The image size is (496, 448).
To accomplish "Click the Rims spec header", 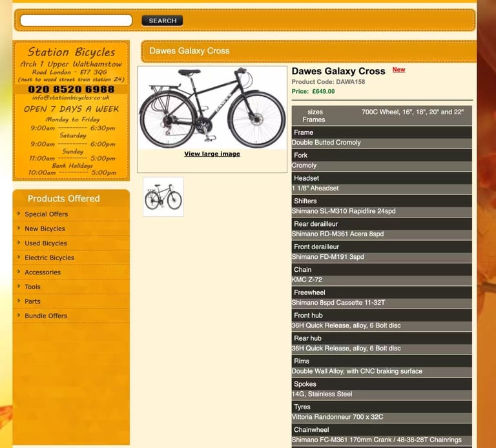I will coord(382,361).
